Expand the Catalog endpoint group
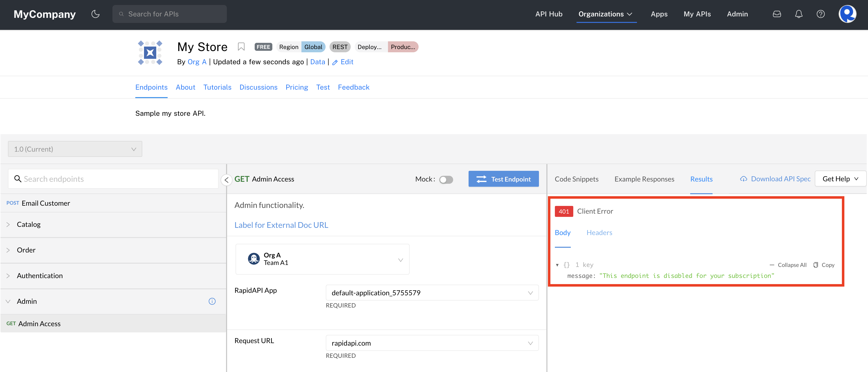Screen dimensions: 868x372 [x=113, y=225]
